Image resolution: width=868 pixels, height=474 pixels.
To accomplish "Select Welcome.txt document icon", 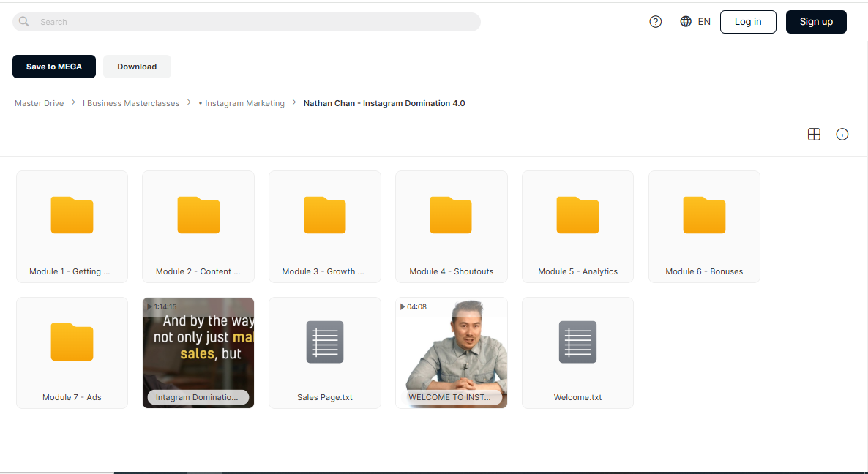I will [x=577, y=342].
